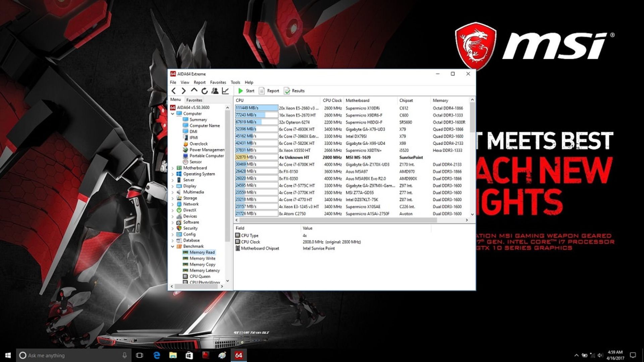This screenshot has height=362, width=644.
Task: Select the Devices tree icon
Action: pos(179,216)
